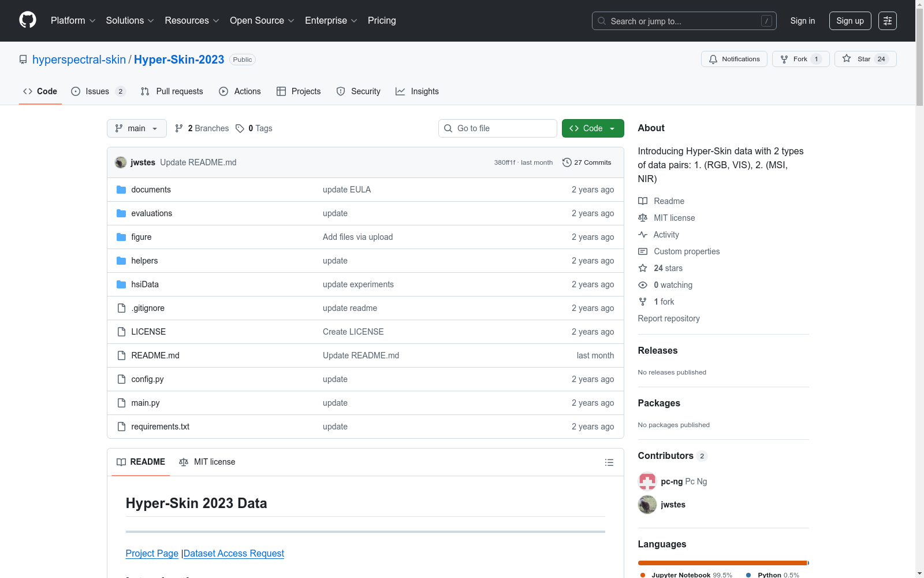Click the Star icon to star repository

pos(847,58)
